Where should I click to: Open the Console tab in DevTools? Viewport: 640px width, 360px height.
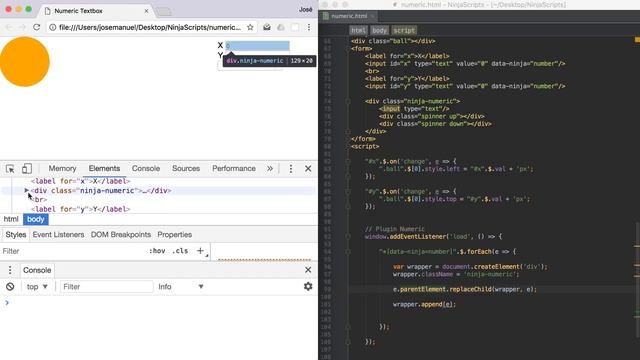[146, 169]
